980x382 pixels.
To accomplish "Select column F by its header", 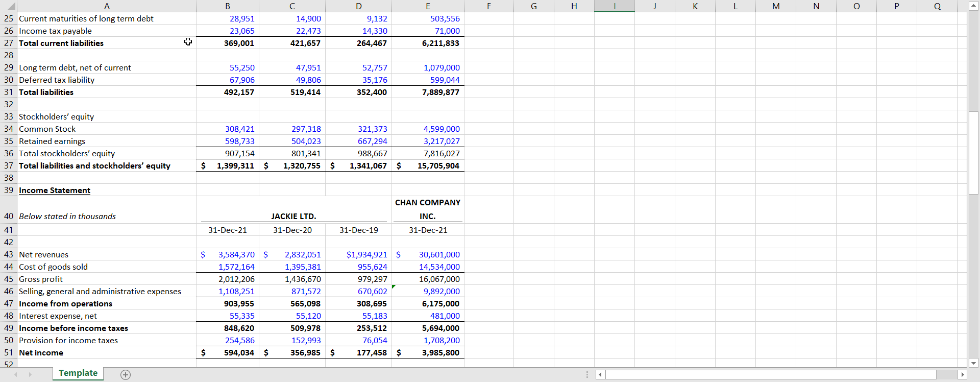I will pos(489,6).
